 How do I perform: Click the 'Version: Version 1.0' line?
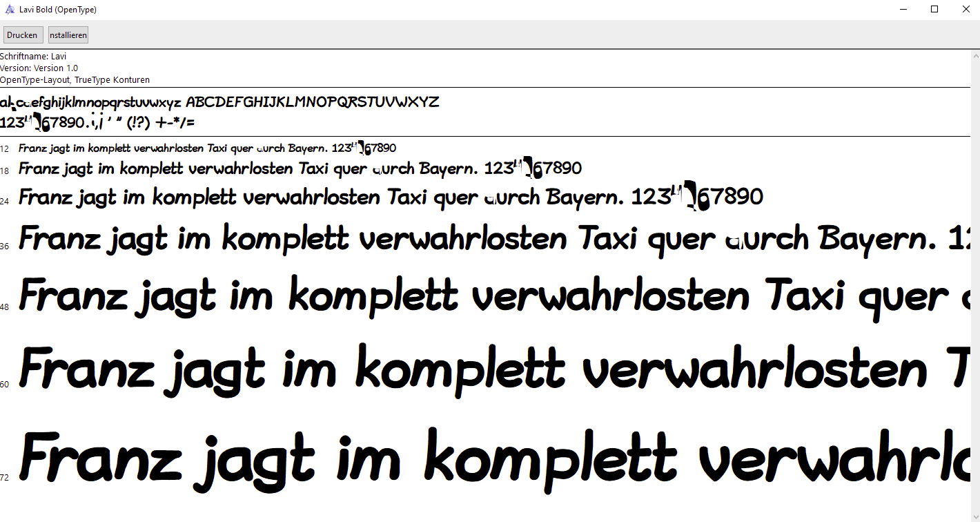click(x=39, y=68)
